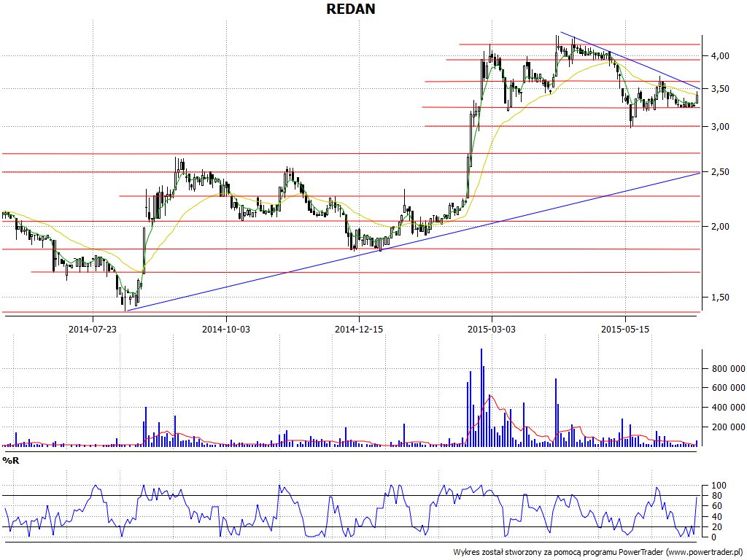Click the 1,50 price axis label
This screenshot has width=747, height=560.
(x=720, y=297)
